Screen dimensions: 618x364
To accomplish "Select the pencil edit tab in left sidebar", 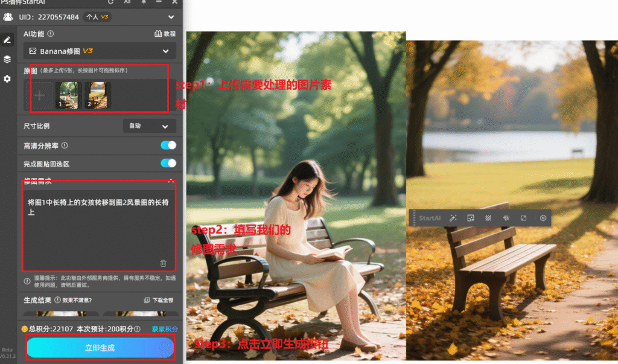I will tap(7, 40).
